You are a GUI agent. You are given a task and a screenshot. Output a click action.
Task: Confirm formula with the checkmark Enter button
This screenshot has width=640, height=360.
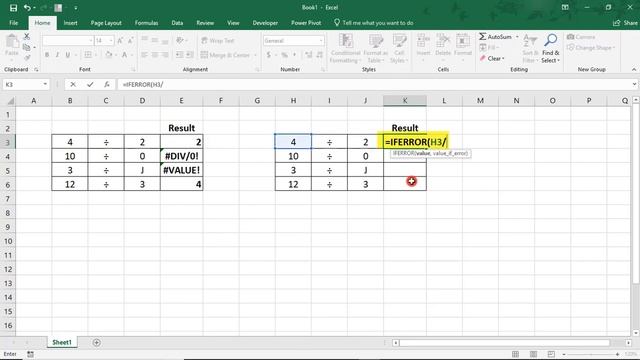point(90,84)
